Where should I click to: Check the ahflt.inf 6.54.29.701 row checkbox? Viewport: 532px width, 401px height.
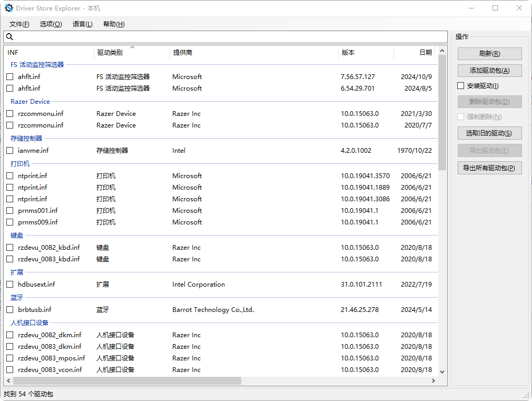[10, 89]
